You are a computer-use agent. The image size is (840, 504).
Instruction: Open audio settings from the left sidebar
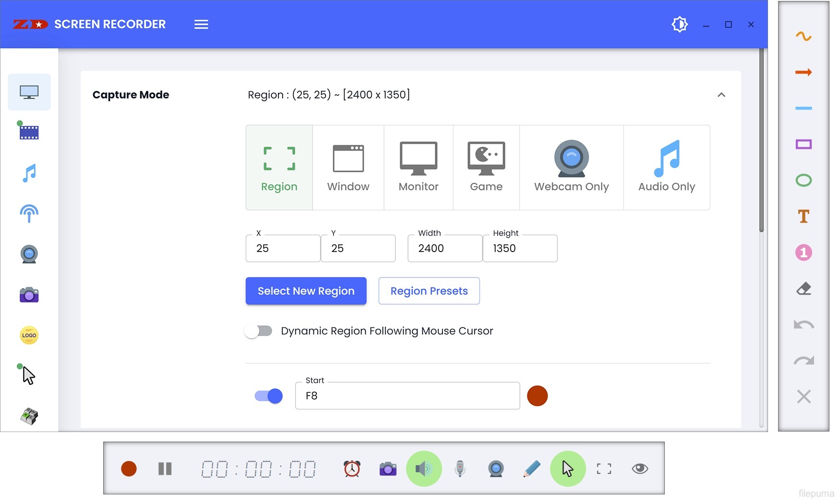pyautogui.click(x=29, y=173)
